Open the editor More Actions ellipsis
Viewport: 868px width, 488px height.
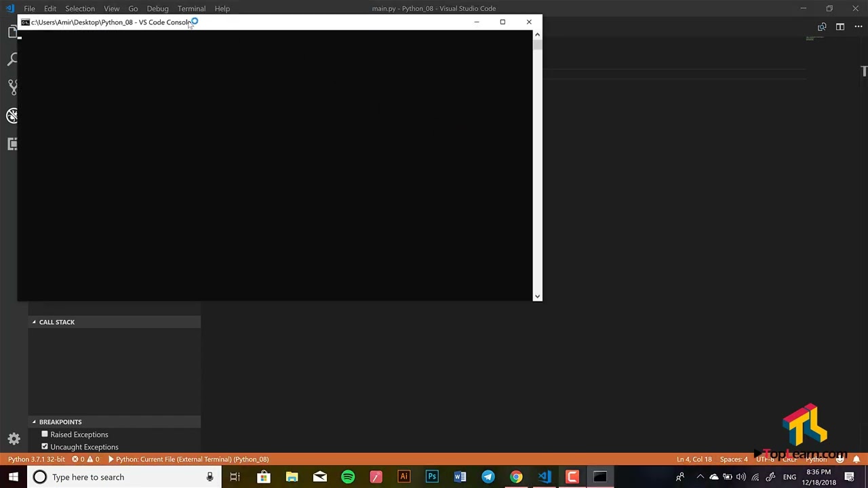click(x=858, y=27)
